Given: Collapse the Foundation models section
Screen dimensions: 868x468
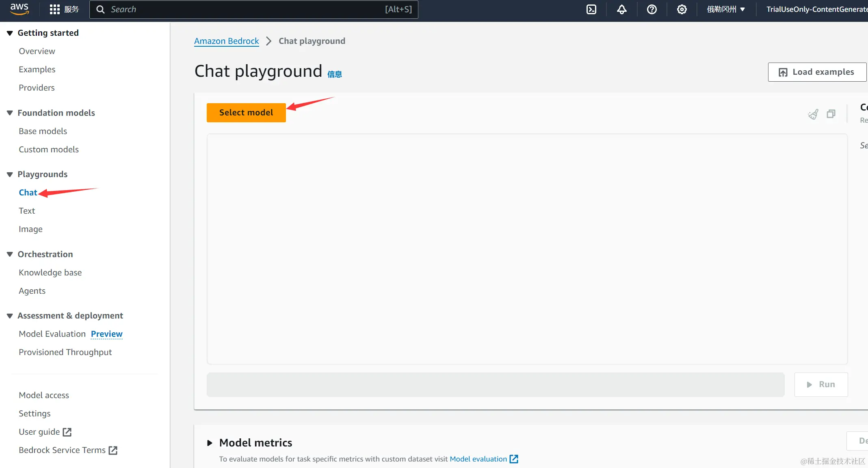Looking at the screenshot, I should [x=10, y=113].
